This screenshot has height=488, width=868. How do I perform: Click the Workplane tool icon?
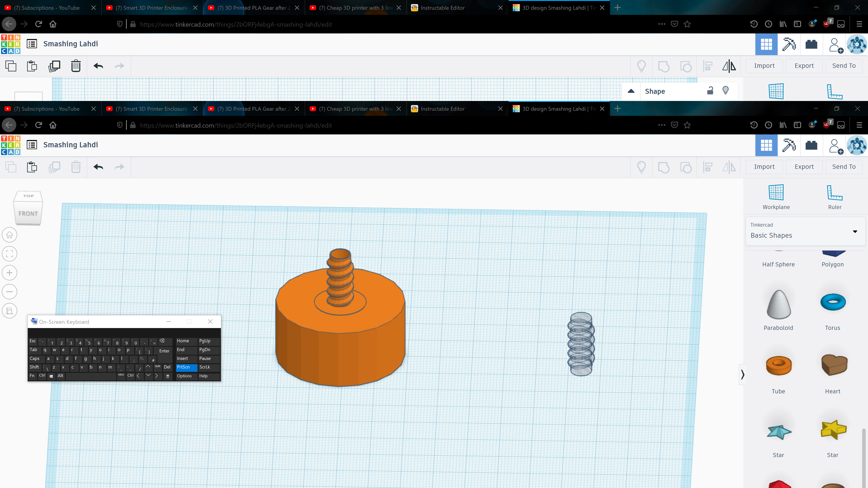point(776,193)
